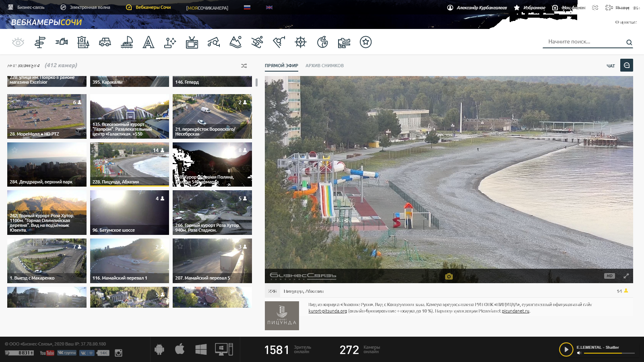Open Электронная волна menu item
Screen dimensions: 644x362
(85, 7)
